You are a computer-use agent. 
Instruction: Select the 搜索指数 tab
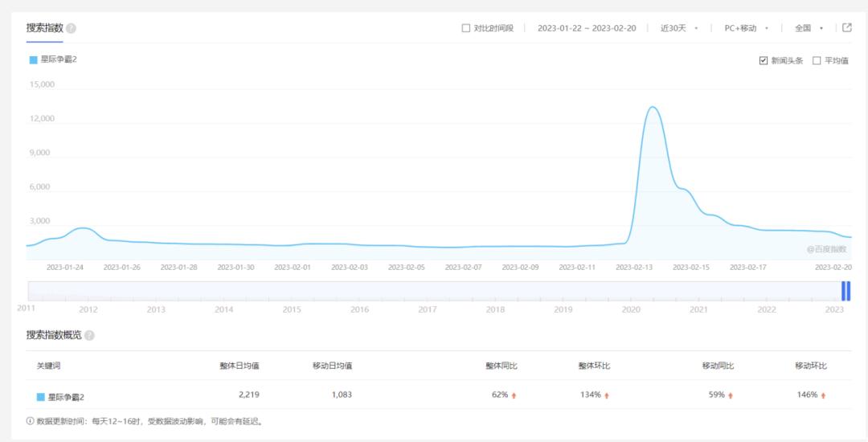[45, 28]
